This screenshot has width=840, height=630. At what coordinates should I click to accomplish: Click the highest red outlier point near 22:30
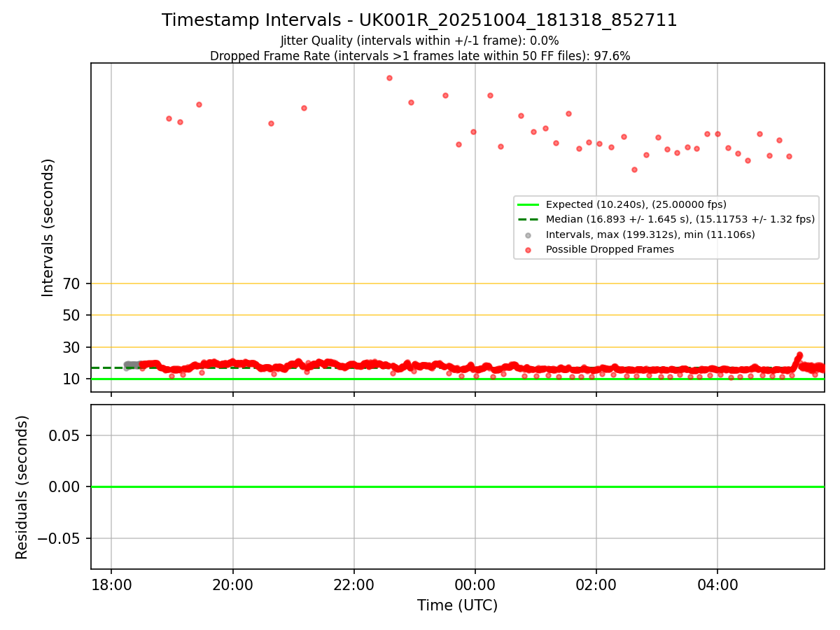389,78
